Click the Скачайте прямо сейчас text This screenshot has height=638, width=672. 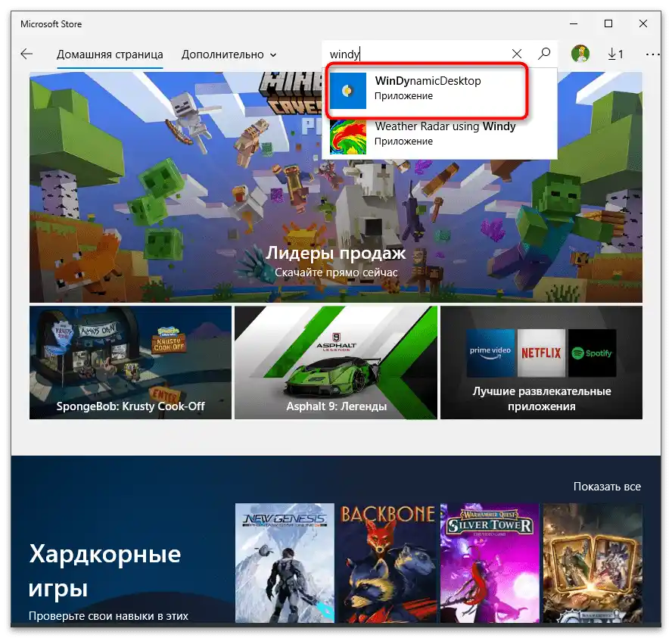pos(336,272)
